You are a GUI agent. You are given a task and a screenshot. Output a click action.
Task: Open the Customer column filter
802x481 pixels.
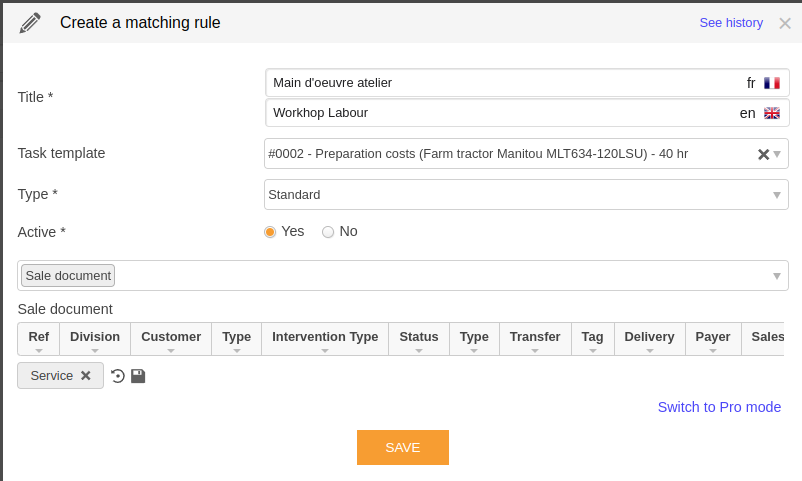point(171,351)
